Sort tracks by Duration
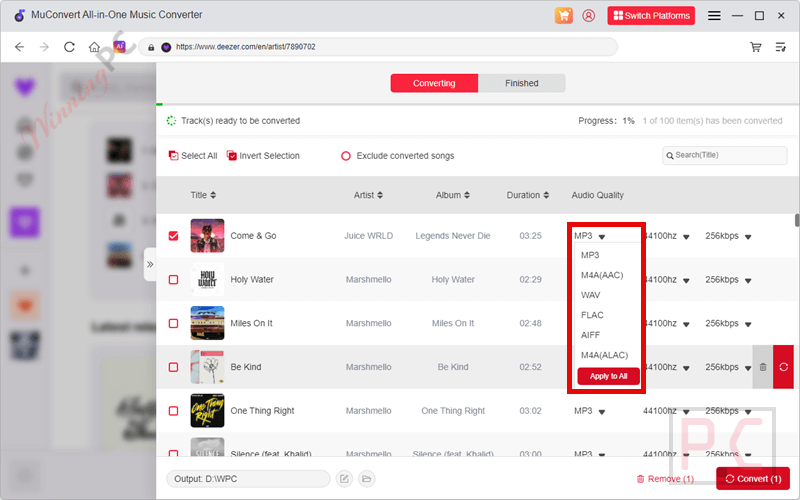800x500 pixels. (528, 195)
